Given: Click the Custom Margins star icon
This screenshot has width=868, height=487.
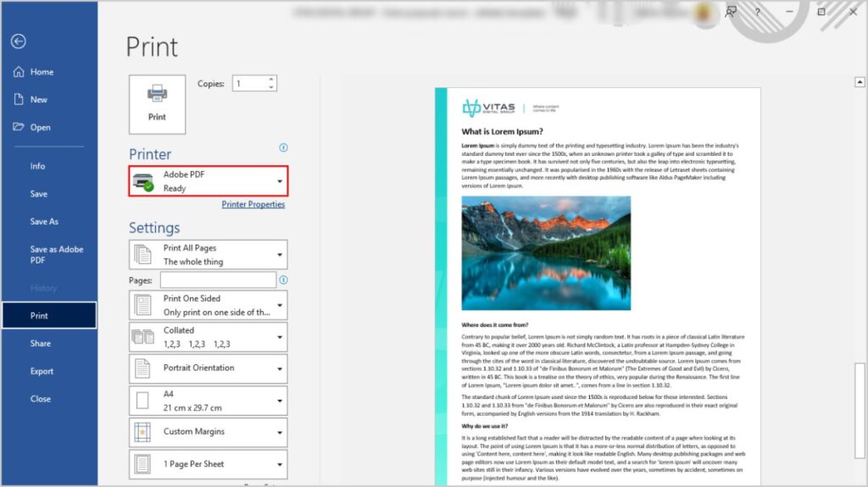Looking at the screenshot, I should [x=142, y=432].
